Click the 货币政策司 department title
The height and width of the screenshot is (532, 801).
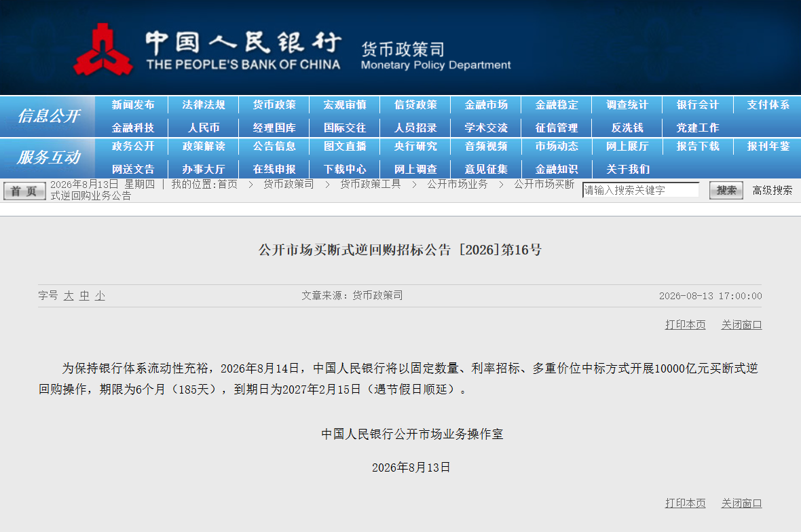403,49
